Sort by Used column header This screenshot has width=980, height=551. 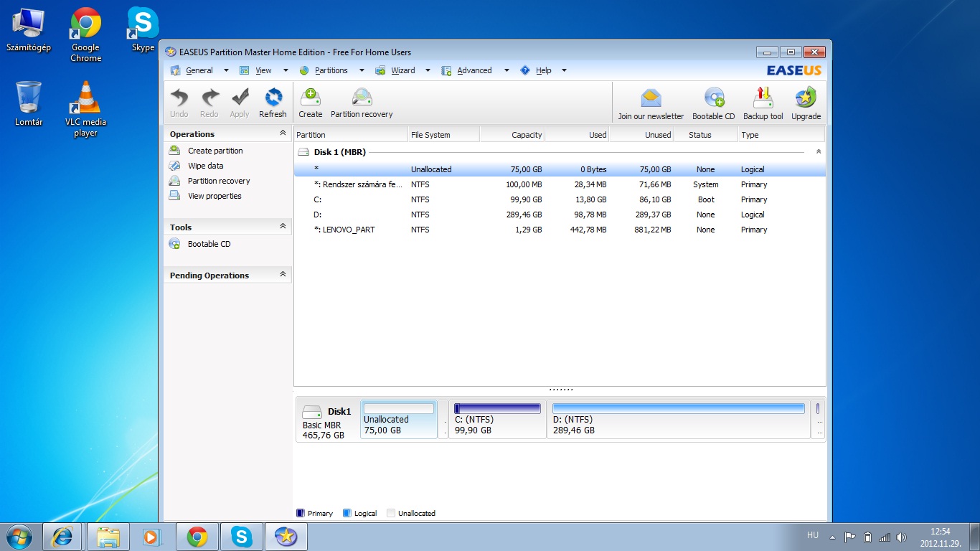pos(577,135)
